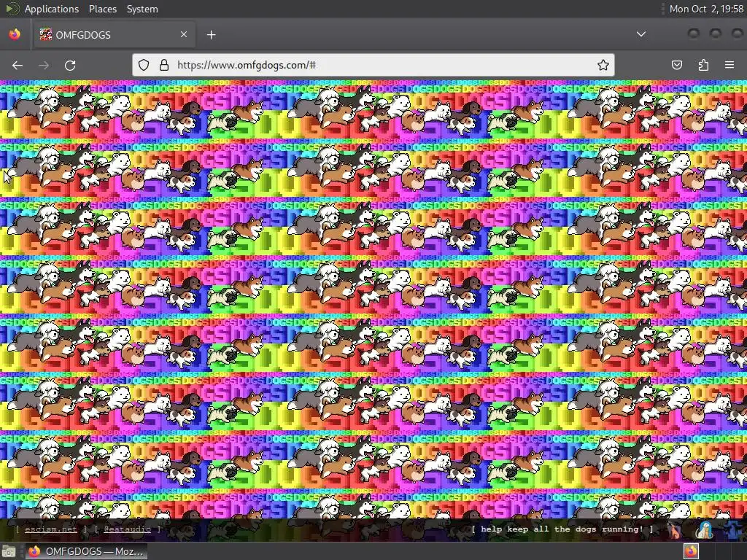Open Save to Pocket
747x560 pixels.
pos(677,65)
